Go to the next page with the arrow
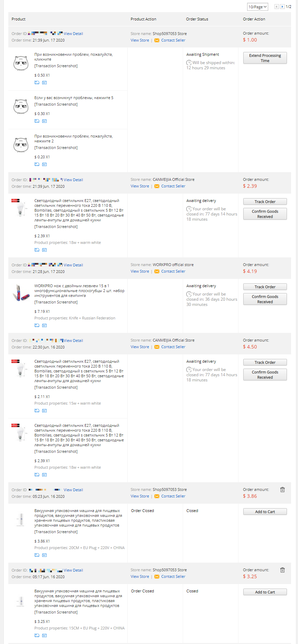Screen dimensions: 298x644 [282, 7]
